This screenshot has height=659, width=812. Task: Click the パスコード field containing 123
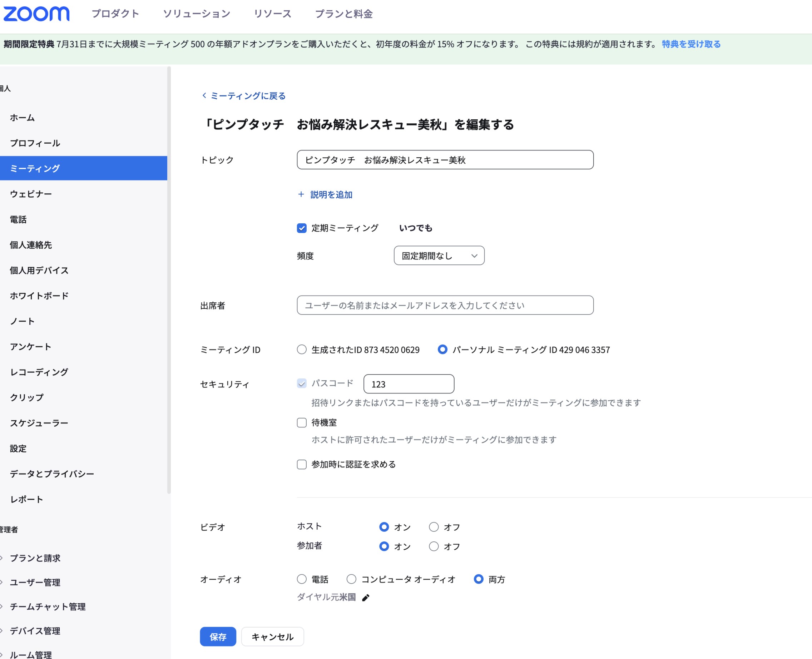pos(409,384)
